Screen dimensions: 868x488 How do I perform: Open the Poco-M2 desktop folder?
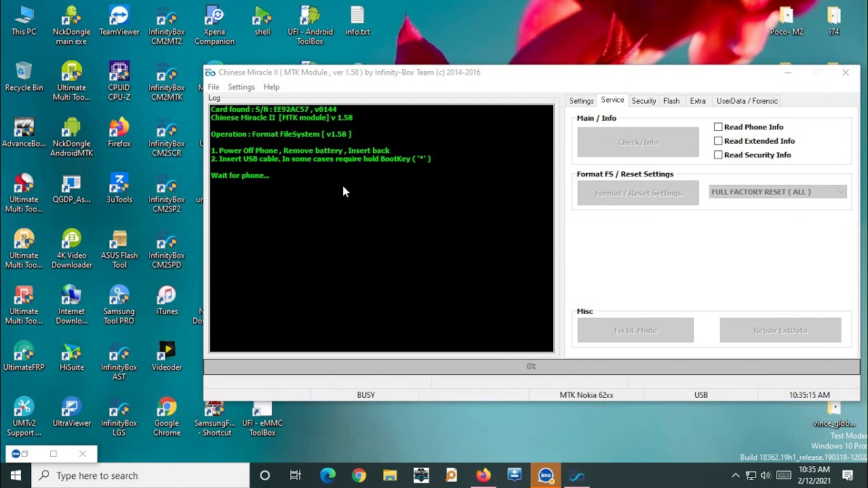point(787,21)
